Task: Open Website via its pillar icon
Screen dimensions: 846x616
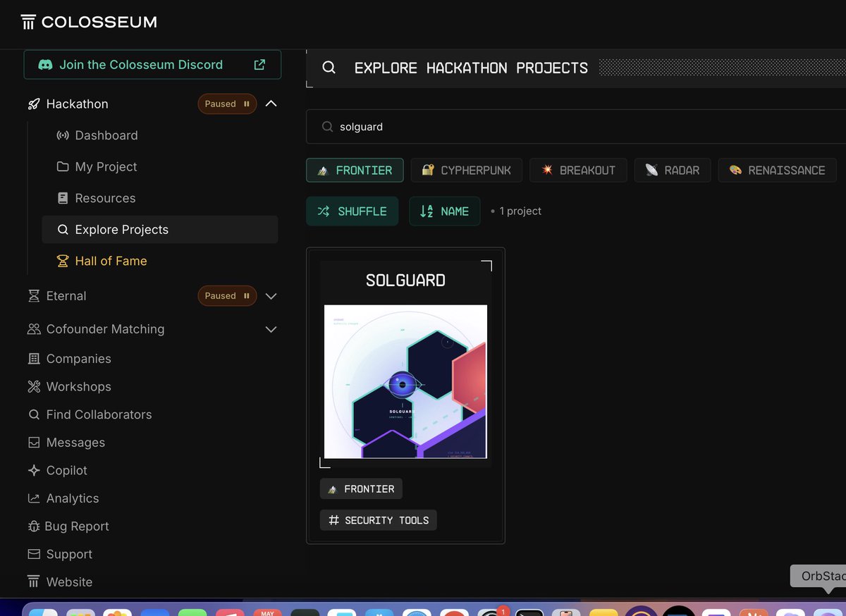Action: tap(34, 582)
